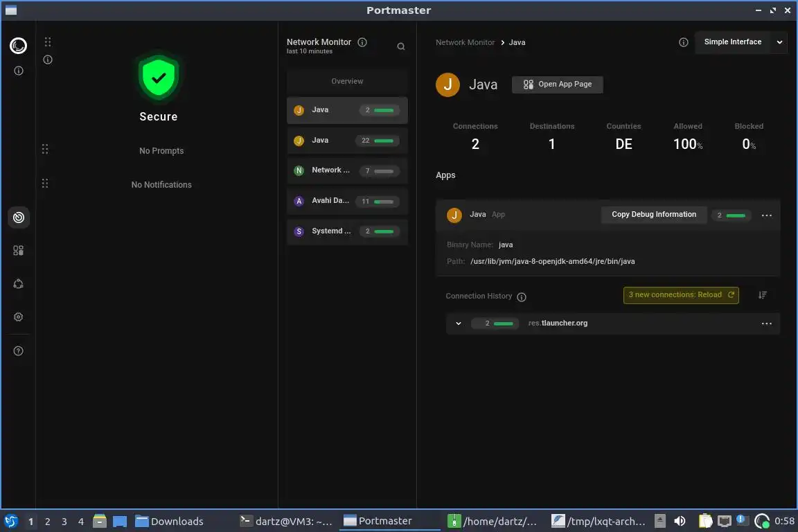Screen dimensions: 798x532
Task: Click the large orange Java avatar
Action: coord(448,85)
